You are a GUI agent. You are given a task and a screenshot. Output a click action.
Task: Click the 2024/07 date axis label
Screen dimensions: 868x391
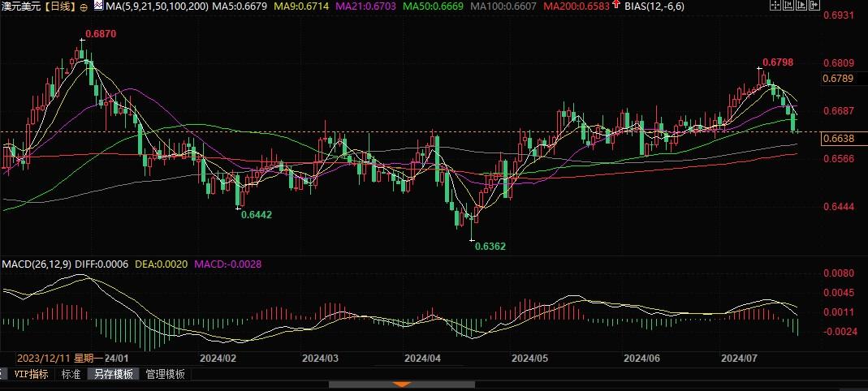[739, 358]
